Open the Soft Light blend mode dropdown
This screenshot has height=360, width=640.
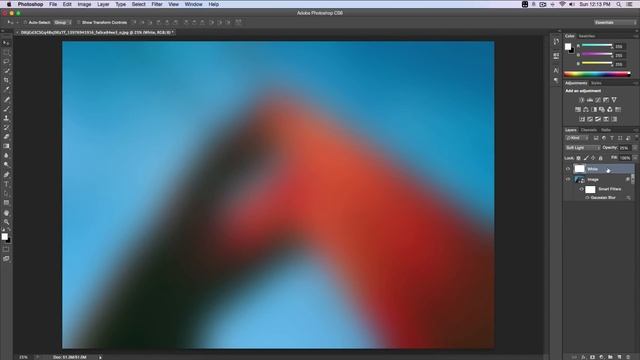(582, 148)
